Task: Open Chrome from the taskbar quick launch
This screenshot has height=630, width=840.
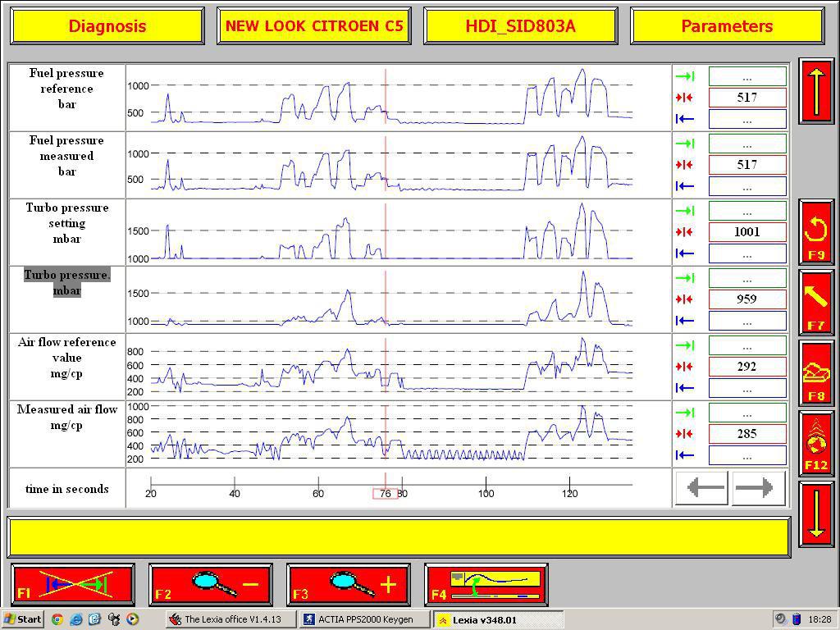Action: 57,619
